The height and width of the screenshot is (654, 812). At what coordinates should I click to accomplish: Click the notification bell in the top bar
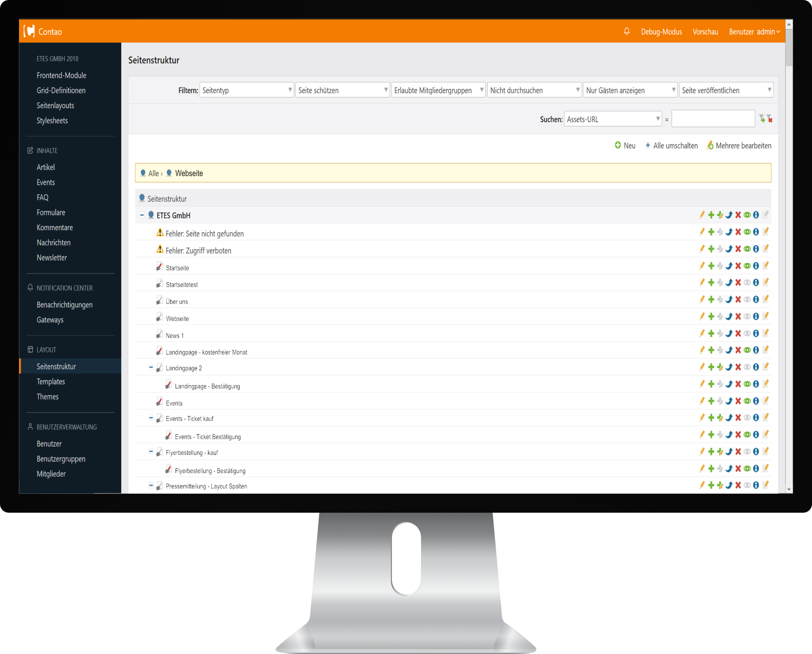(627, 32)
